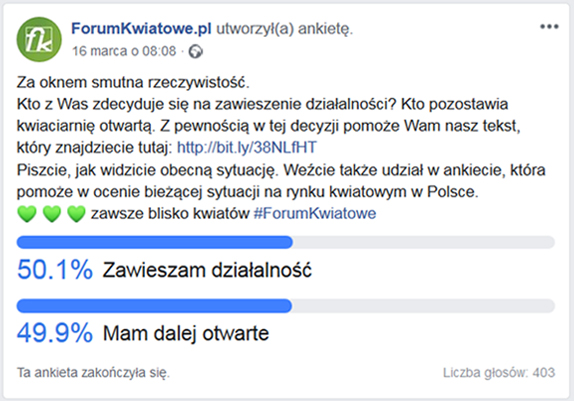Click the third green heart emoji

pyautogui.click(x=76, y=214)
